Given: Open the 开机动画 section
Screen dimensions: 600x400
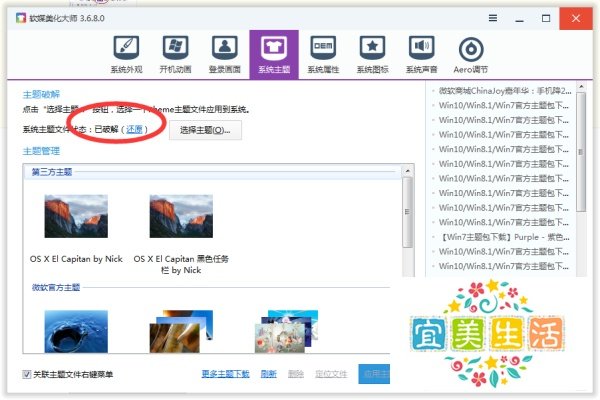Looking at the screenshot, I should point(175,55).
